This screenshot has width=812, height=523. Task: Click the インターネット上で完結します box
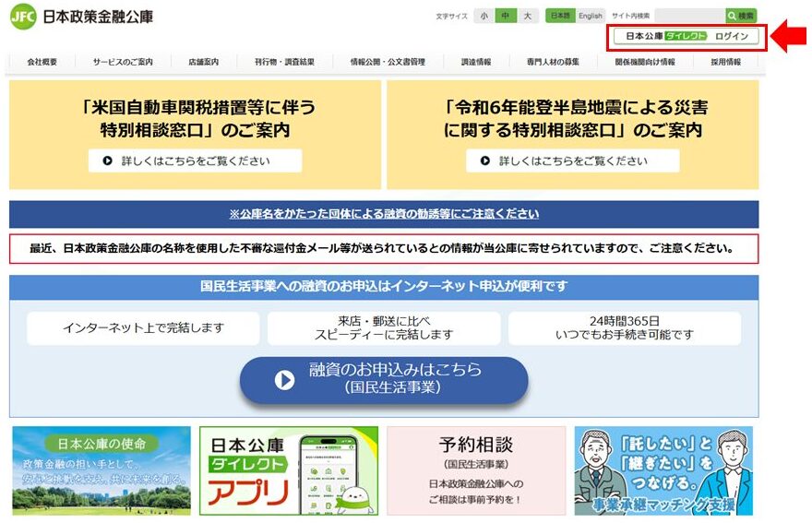143,327
